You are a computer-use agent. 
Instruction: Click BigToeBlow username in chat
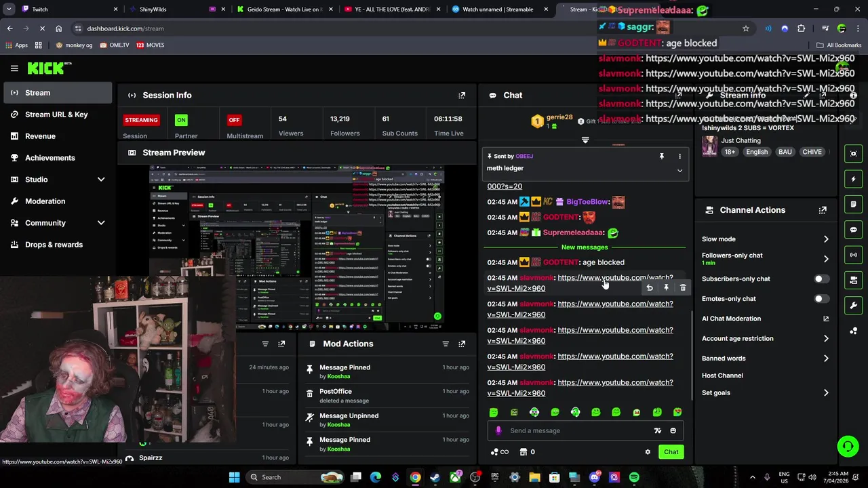click(x=587, y=202)
